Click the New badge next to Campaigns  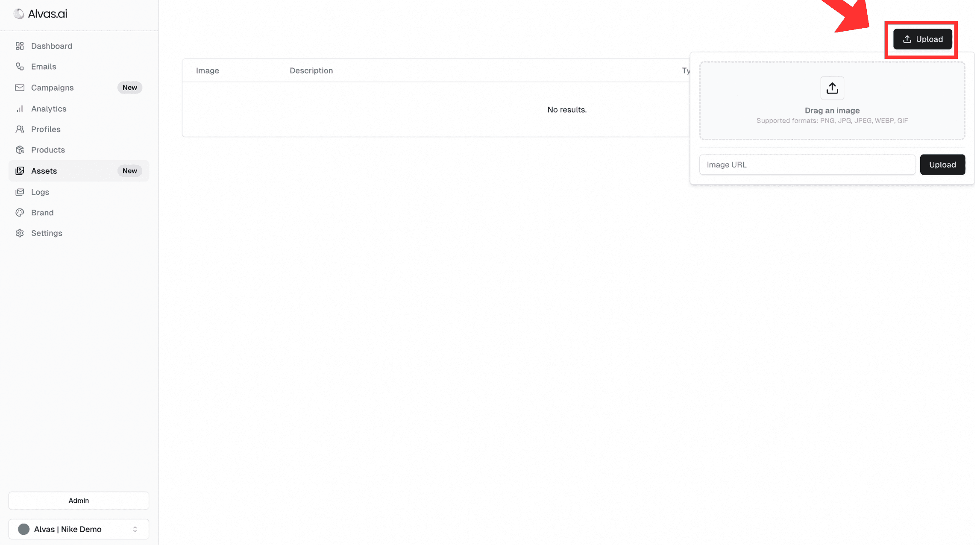coord(129,88)
